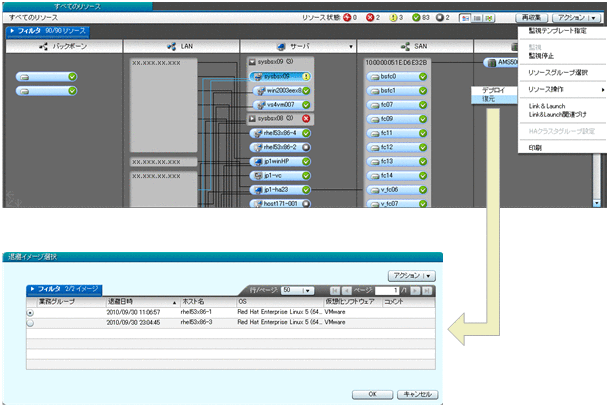Sort by the 退避日時 column header
The width and height of the screenshot is (611, 408).
[x=140, y=301]
